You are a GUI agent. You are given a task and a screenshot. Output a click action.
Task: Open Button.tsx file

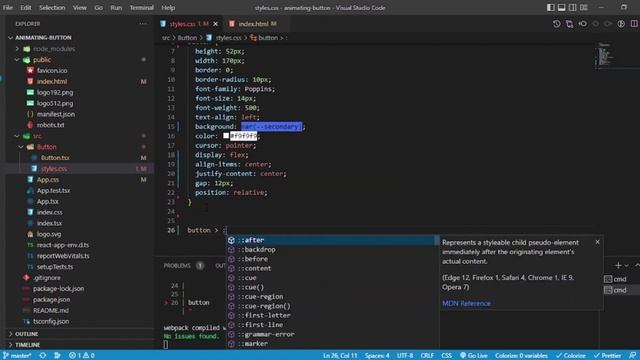click(55, 158)
